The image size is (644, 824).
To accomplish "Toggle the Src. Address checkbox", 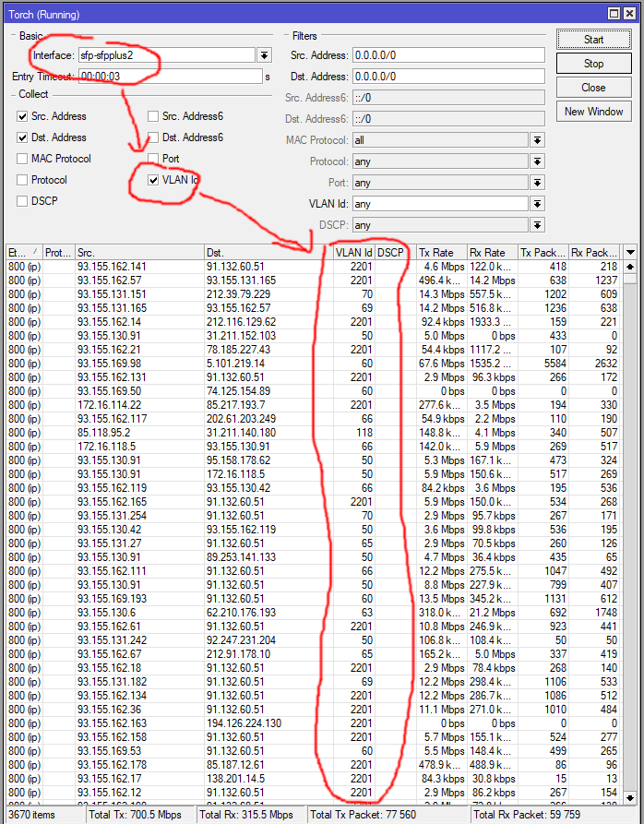I will (22, 117).
